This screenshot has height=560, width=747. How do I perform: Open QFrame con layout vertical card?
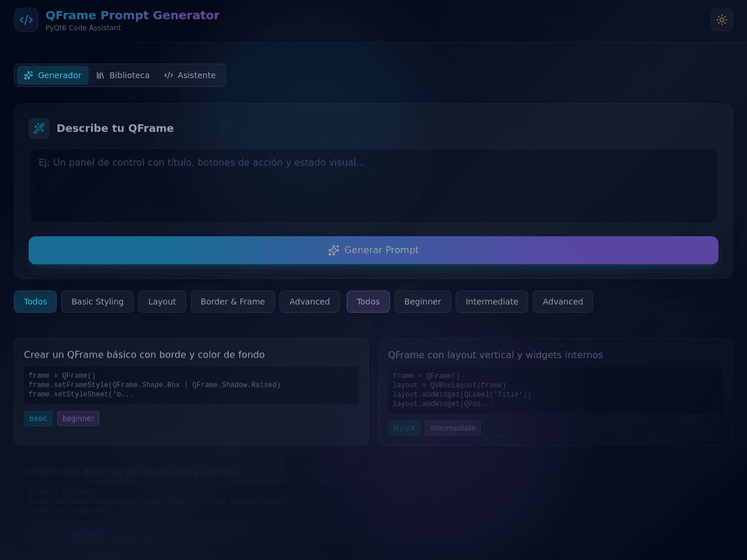point(556,392)
